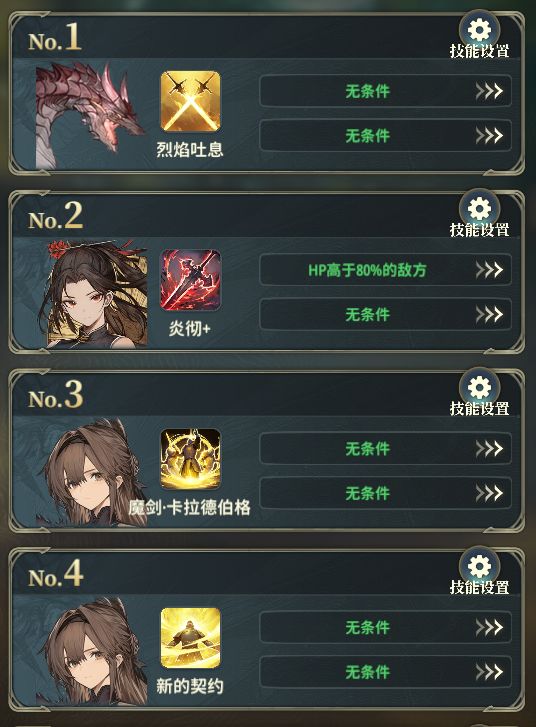This screenshot has width=536, height=727.
Task: Tap the red dragon portrait in No.1
Action: (x=90, y=115)
